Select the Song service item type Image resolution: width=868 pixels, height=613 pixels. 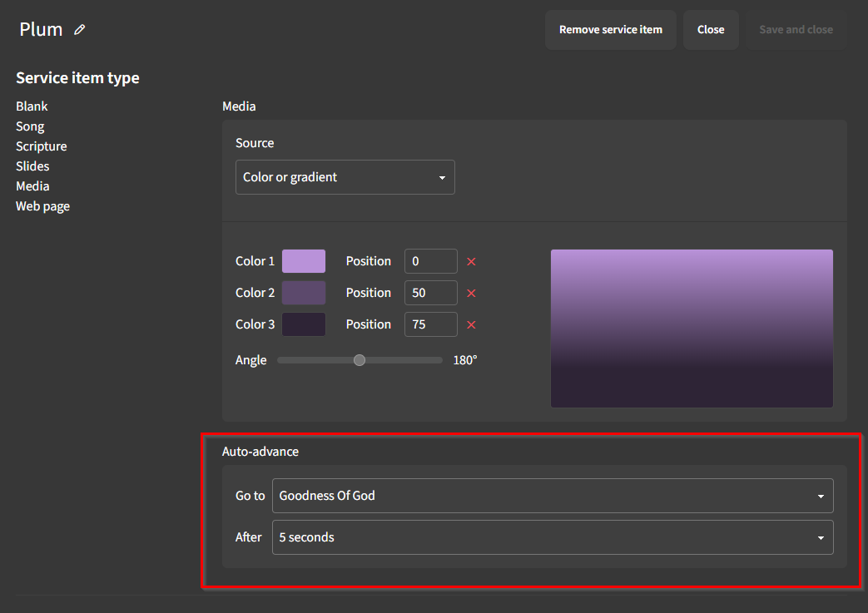(x=30, y=126)
